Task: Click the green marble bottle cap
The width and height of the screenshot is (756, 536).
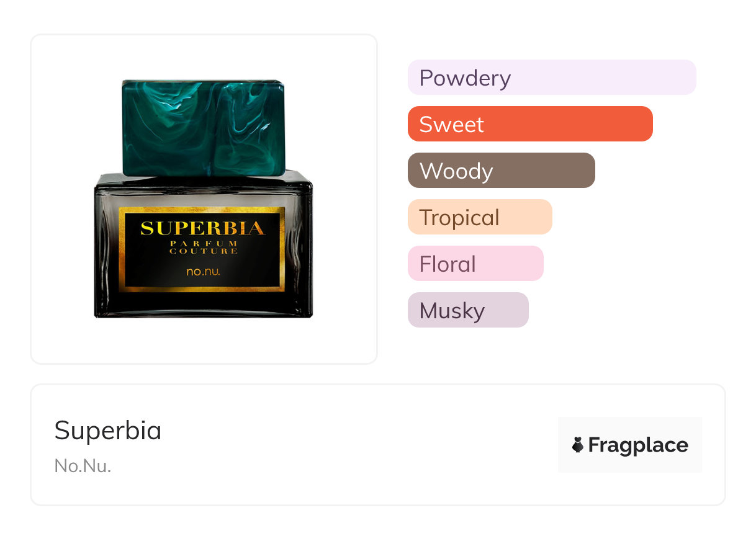Action: coord(203,127)
